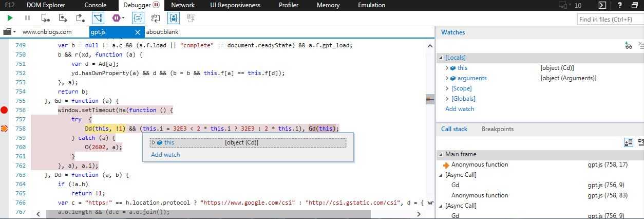
Task: Open the Console tab
Action: pos(96,5)
